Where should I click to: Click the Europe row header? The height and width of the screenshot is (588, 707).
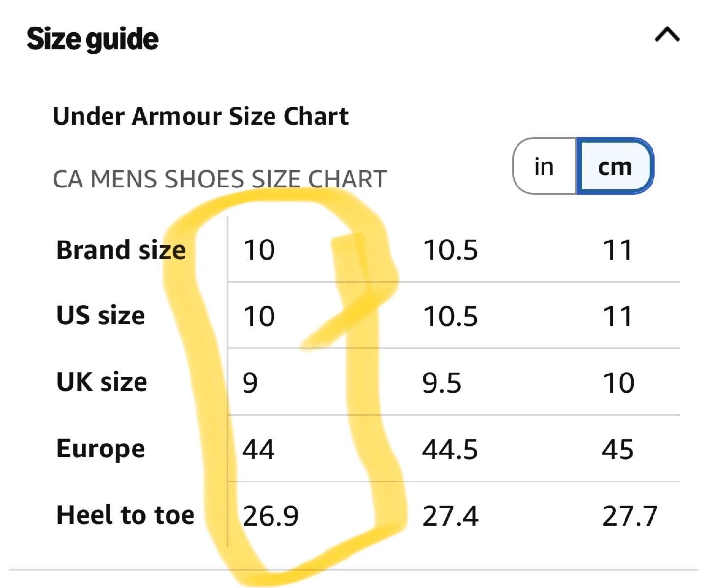101,449
